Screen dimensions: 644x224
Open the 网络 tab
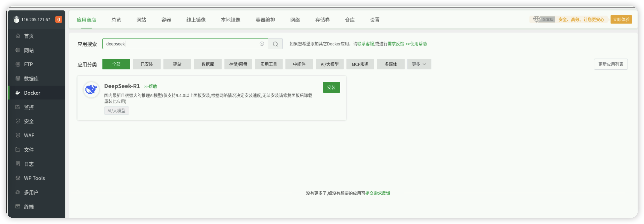coord(295,20)
